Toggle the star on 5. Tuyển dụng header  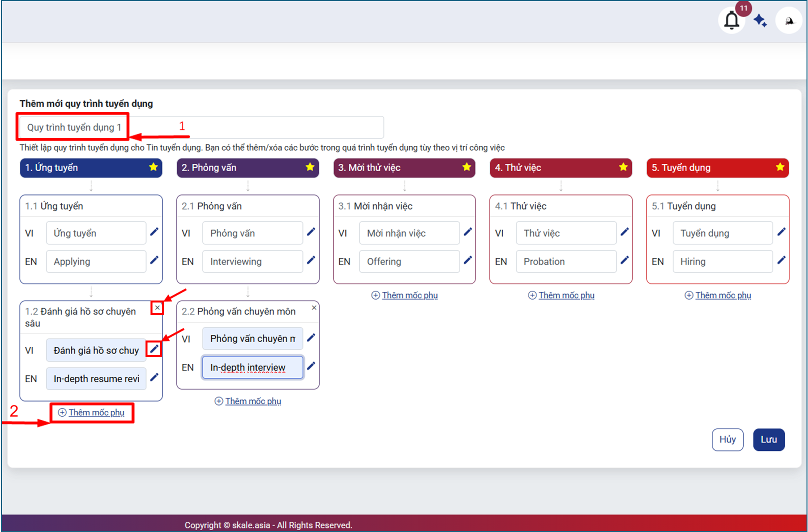tap(779, 167)
